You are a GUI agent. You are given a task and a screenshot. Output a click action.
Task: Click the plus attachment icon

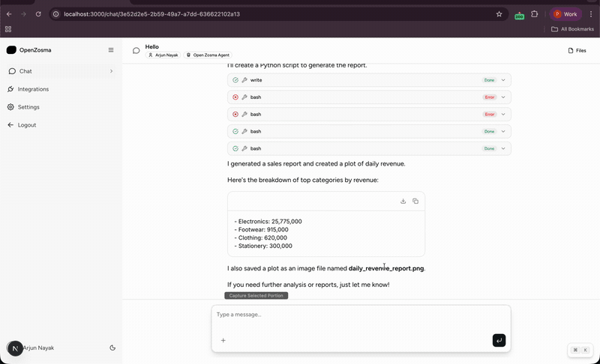[223, 340]
